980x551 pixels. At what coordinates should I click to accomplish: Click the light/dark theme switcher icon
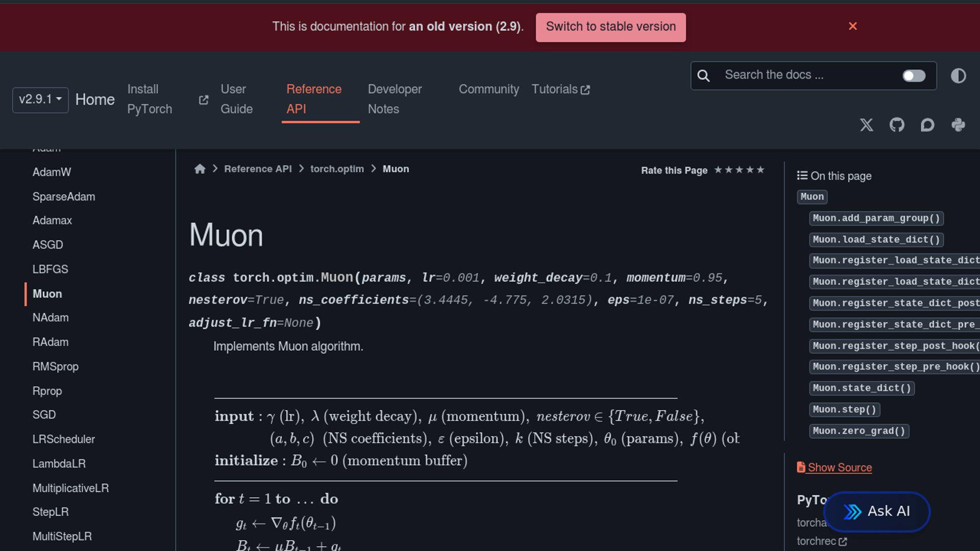tap(958, 76)
